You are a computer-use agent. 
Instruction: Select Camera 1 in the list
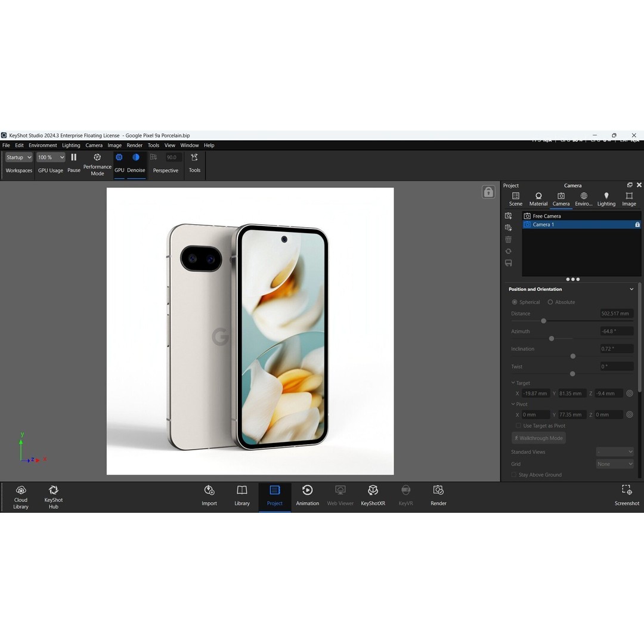click(x=581, y=225)
